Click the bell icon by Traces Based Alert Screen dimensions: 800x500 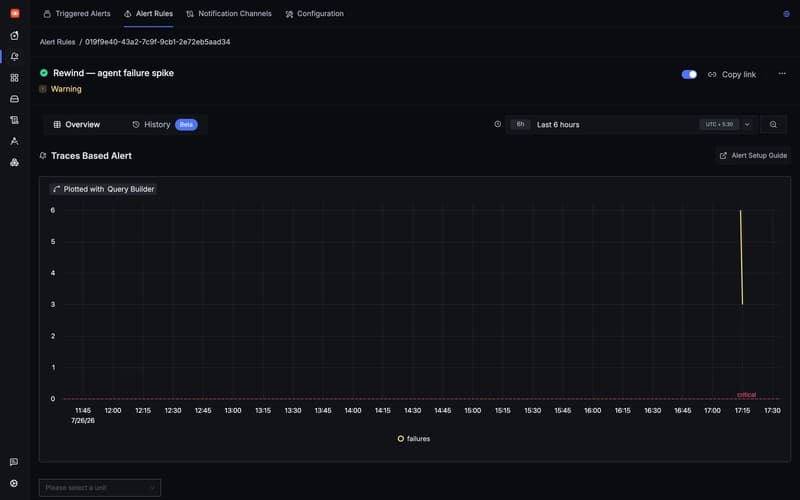click(x=43, y=156)
